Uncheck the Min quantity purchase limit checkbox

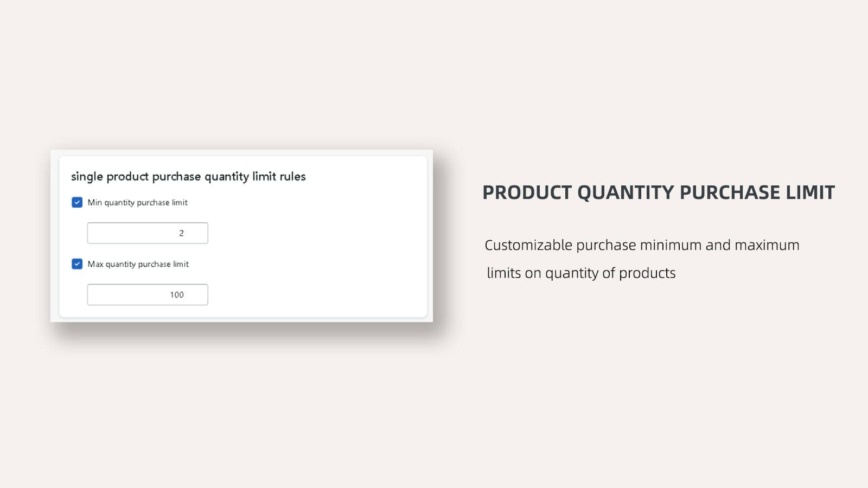tap(77, 202)
